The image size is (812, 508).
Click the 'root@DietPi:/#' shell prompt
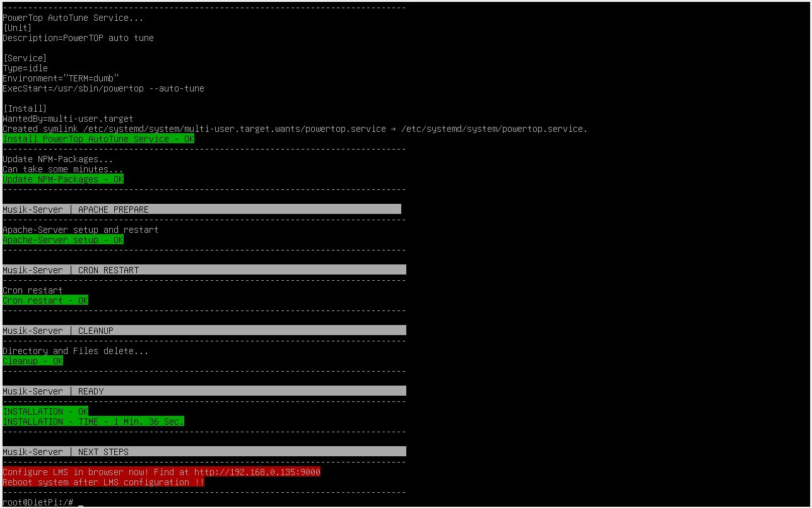pyautogui.click(x=38, y=502)
